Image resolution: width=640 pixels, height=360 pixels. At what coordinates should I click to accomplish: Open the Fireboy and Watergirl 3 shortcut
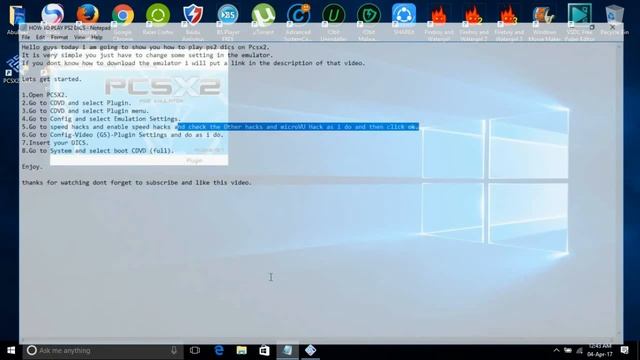[509, 16]
